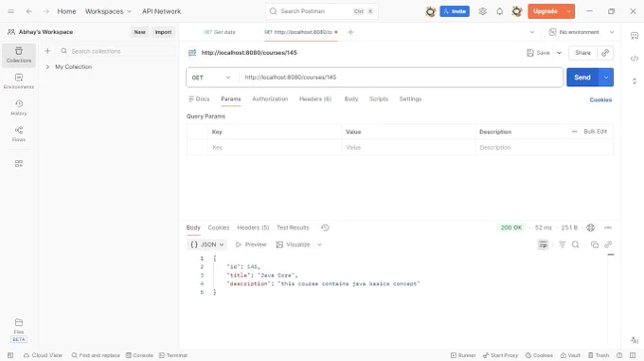The height and width of the screenshot is (361, 644).
Task: Switch to the request Body tab
Action: 351,99
